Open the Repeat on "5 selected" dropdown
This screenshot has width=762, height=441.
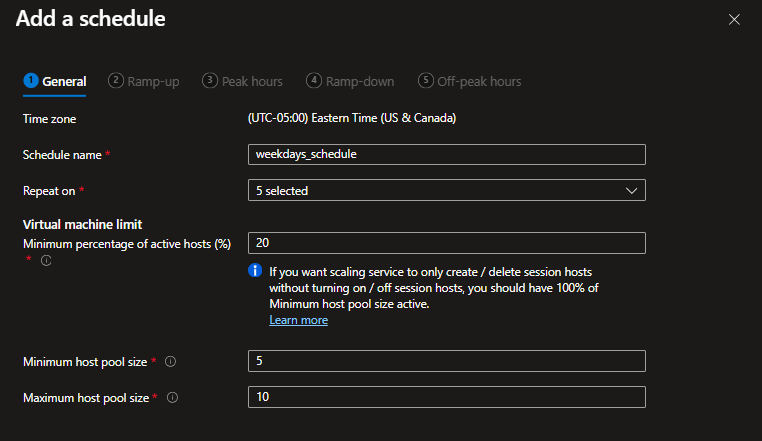[446, 190]
